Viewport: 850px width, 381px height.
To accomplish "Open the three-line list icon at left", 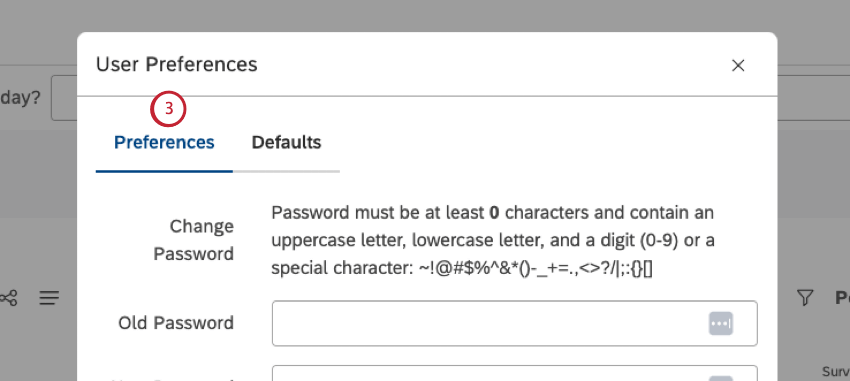I will (49, 298).
